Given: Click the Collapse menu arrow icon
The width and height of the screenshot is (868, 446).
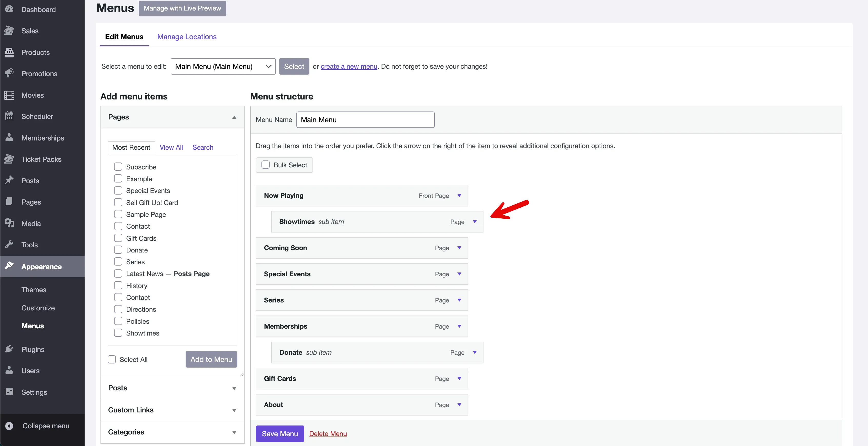Looking at the screenshot, I should [x=9, y=426].
